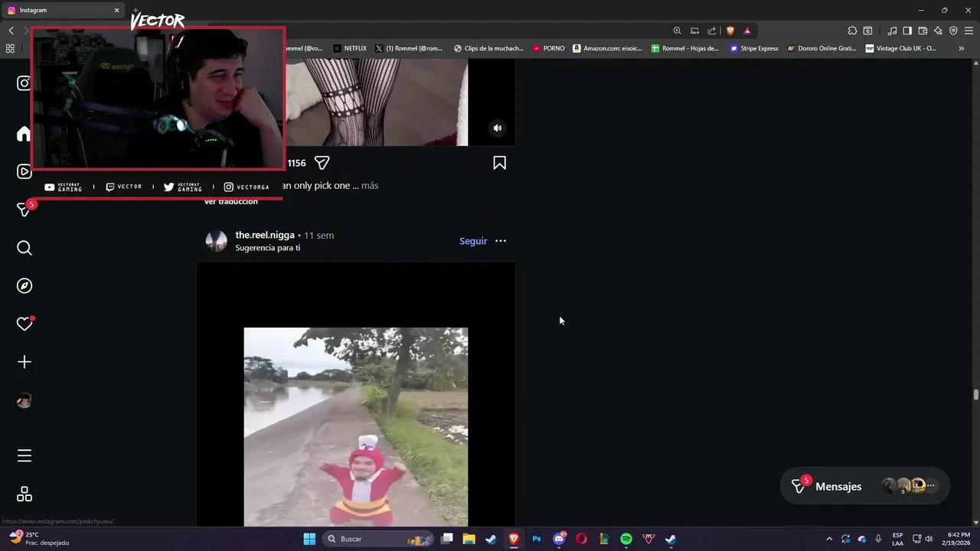Show hidden system tray icons
The width and height of the screenshot is (980, 551).
click(828, 539)
